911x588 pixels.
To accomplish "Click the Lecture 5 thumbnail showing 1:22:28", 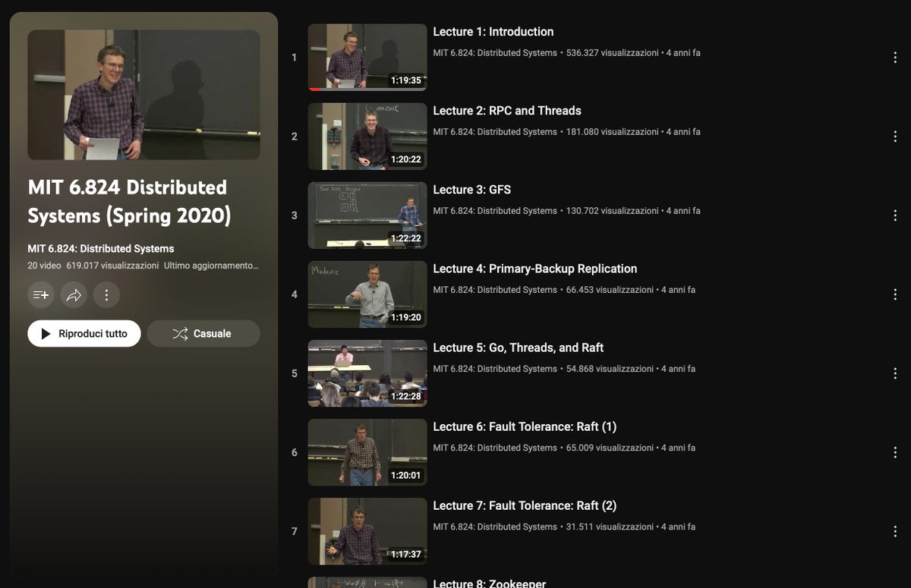I will (367, 373).
